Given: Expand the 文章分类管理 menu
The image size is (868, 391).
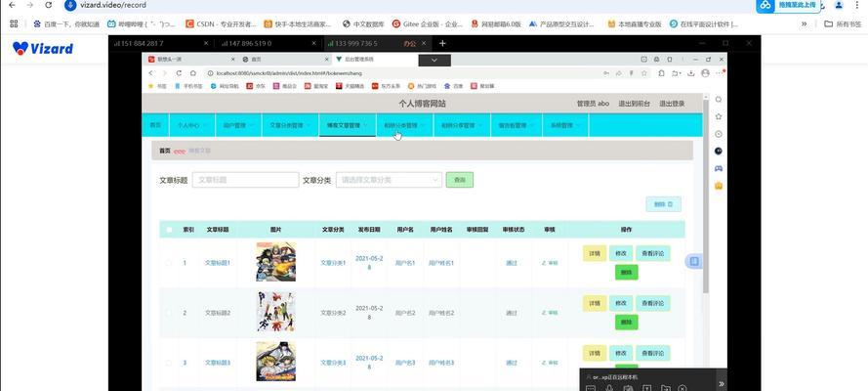Looking at the screenshot, I should click(290, 125).
